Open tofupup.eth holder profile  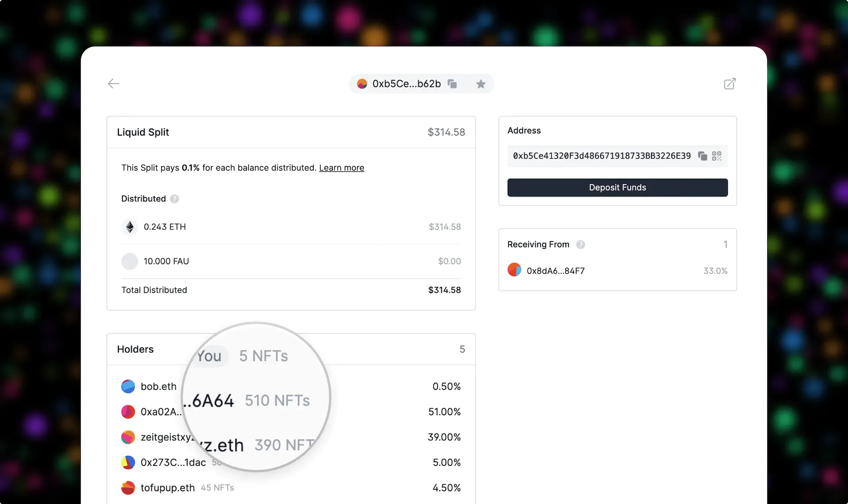167,488
